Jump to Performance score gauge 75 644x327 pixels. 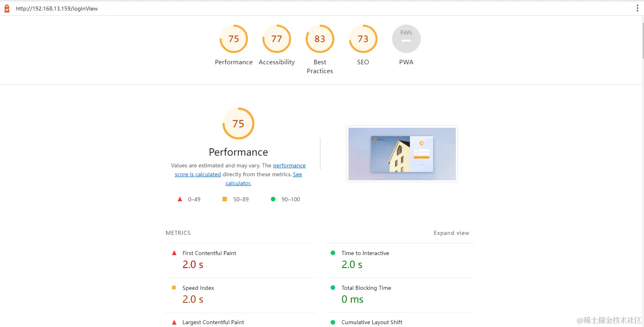[234, 39]
